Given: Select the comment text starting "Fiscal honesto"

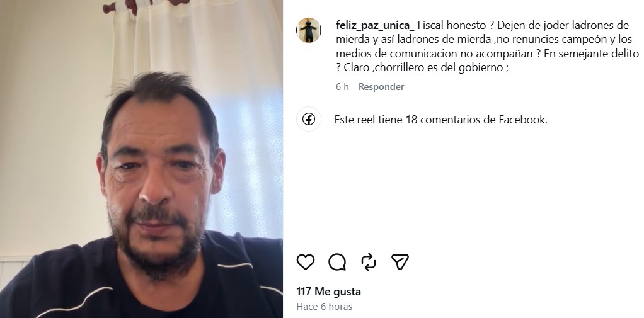Looking at the screenshot, I should click(x=488, y=47).
